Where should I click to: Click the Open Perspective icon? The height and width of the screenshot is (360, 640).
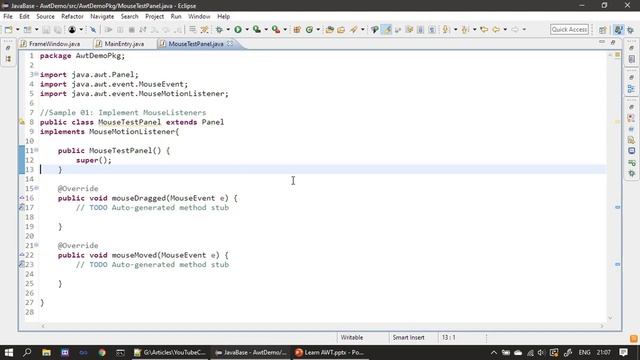coord(603,30)
